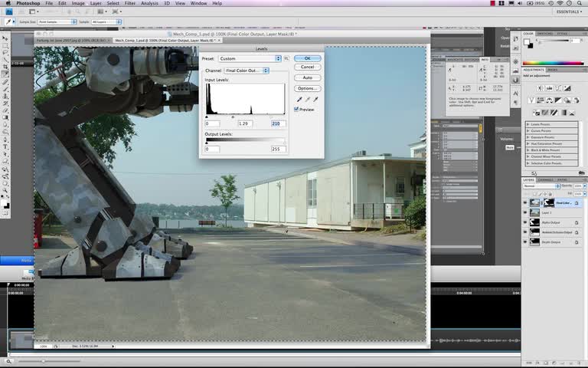Open the Image menu

78,3
